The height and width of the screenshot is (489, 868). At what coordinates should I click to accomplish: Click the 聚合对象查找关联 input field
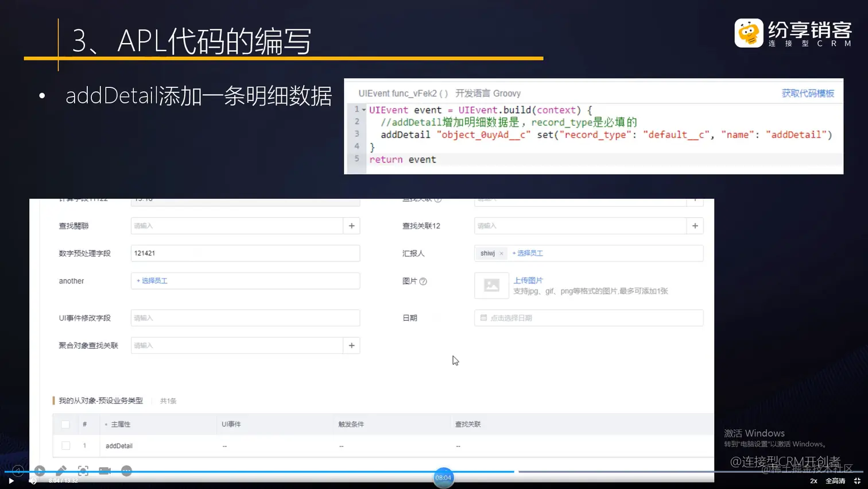(237, 345)
